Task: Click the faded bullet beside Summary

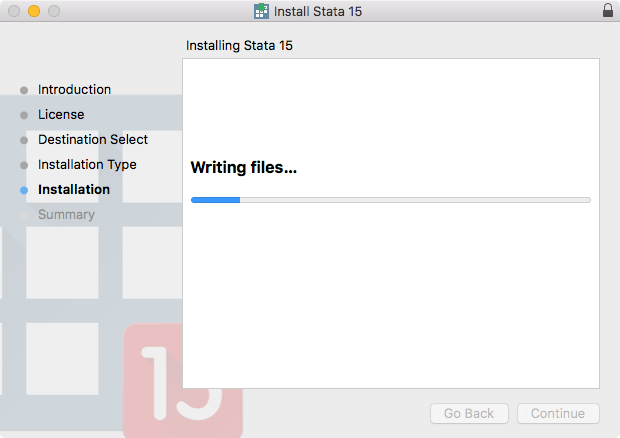Action: [24, 215]
